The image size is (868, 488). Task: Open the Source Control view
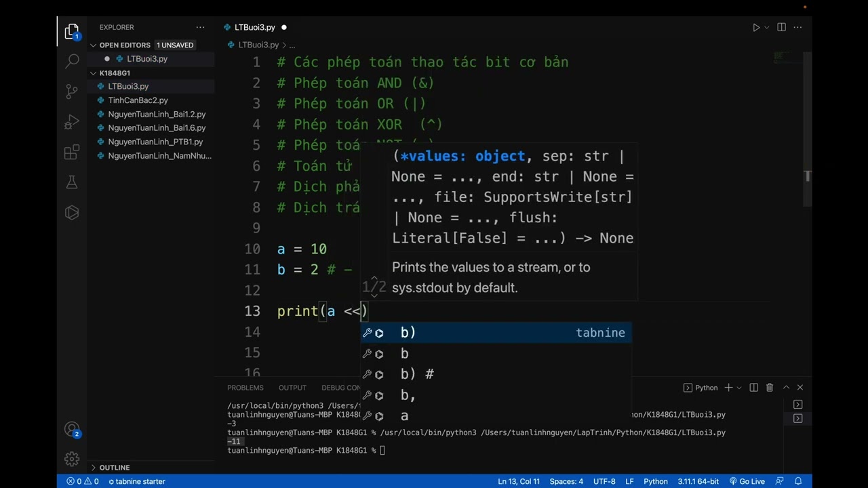pos(72,91)
